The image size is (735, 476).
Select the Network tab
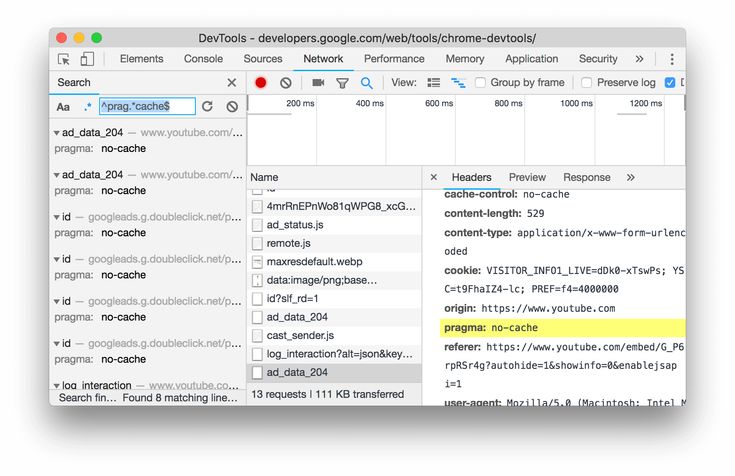[323, 59]
